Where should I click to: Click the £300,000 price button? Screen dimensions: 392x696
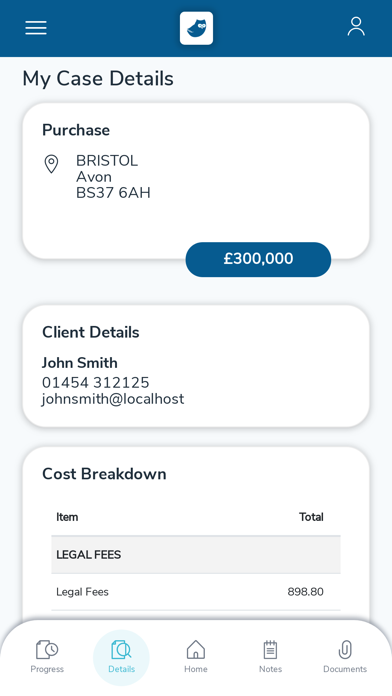258,259
